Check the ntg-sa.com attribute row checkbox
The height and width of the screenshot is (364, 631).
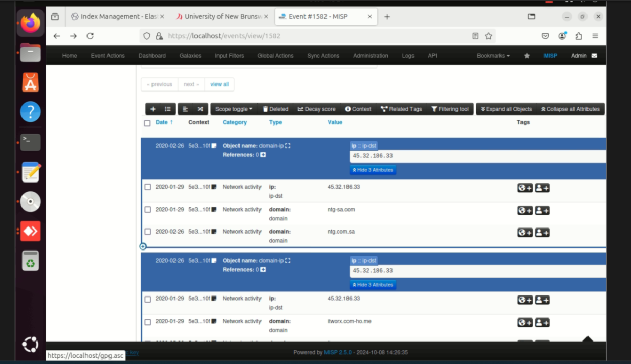click(148, 210)
